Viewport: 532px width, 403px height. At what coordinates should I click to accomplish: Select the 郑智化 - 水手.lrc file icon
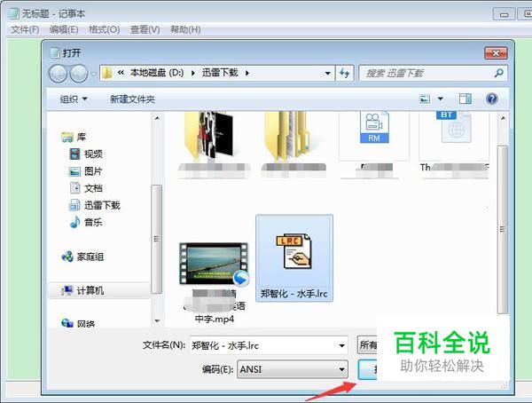[x=293, y=251]
